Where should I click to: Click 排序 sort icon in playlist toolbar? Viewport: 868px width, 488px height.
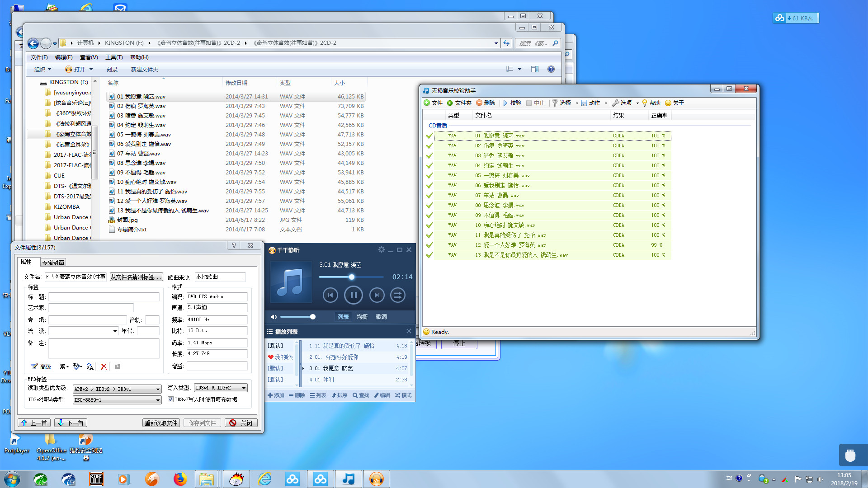[334, 395]
